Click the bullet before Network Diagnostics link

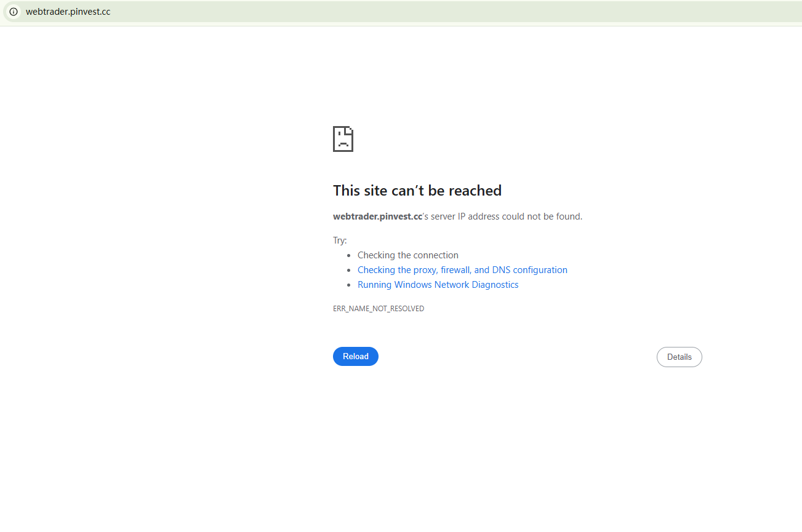349,285
